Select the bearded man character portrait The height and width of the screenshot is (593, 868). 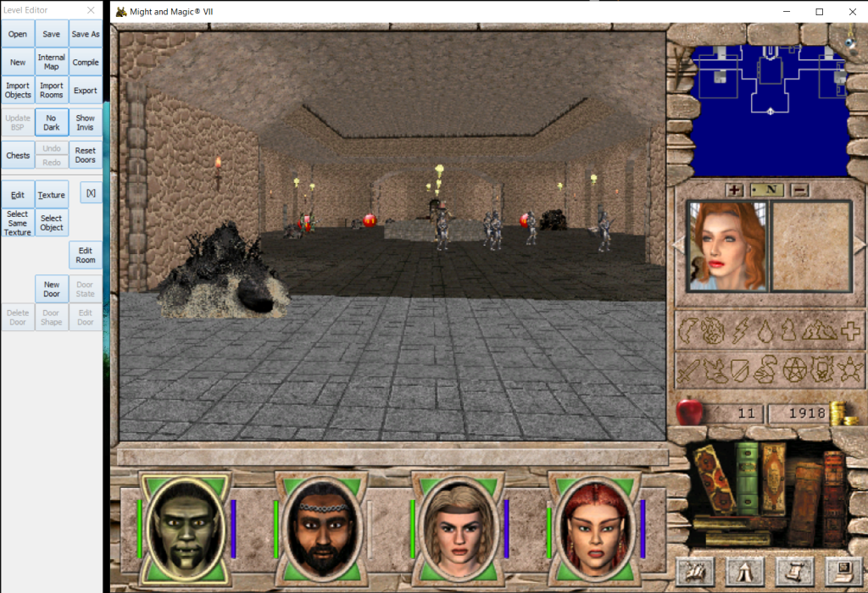click(x=322, y=530)
